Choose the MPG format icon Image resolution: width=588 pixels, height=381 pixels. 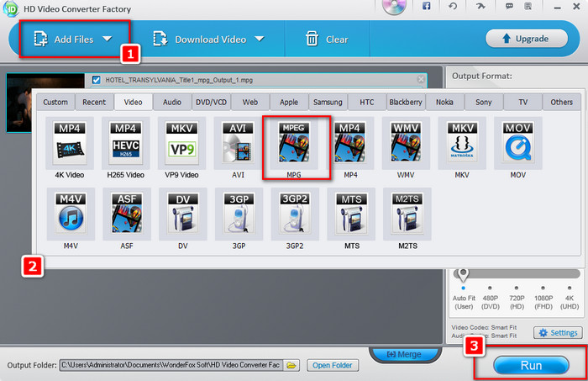pyautogui.click(x=294, y=143)
